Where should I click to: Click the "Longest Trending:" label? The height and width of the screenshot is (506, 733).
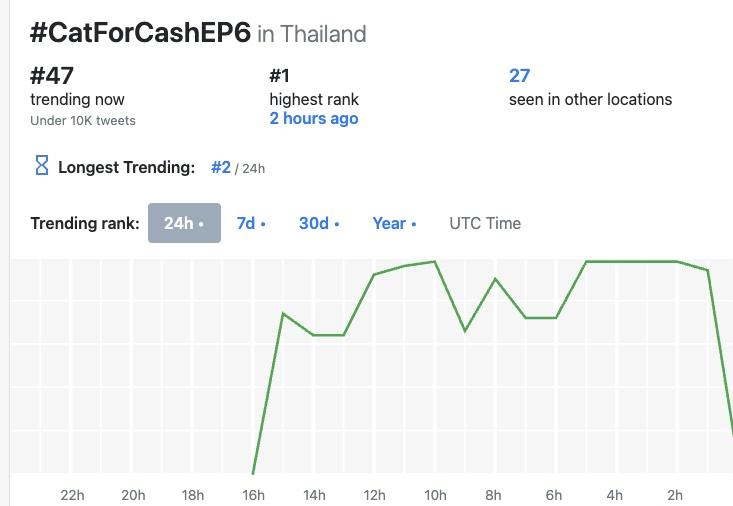coord(126,168)
